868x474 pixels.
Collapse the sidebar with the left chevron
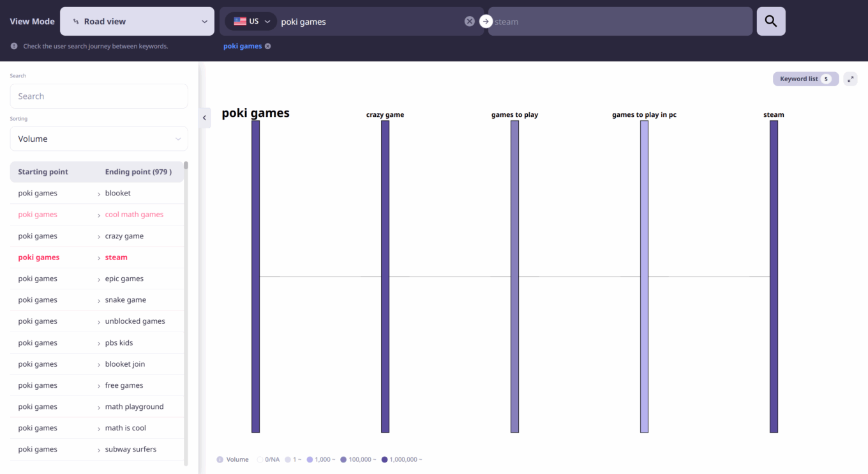(x=204, y=118)
